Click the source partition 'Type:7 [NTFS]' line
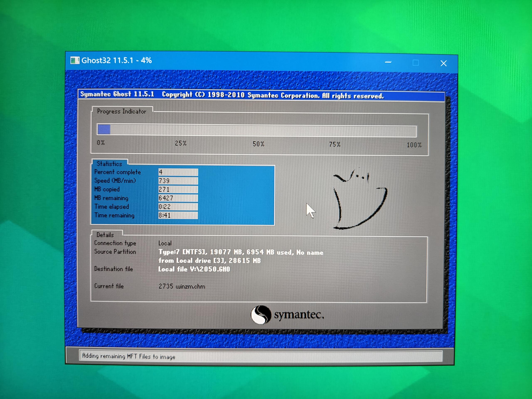Viewport: 532px width, 399px height. coord(241,252)
